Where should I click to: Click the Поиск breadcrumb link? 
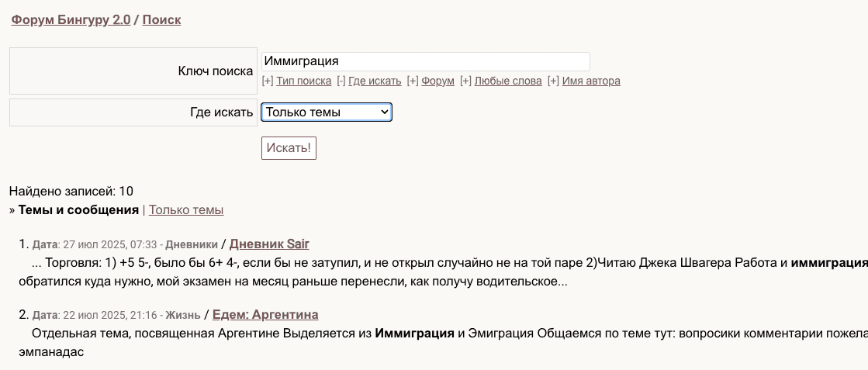pos(161,20)
